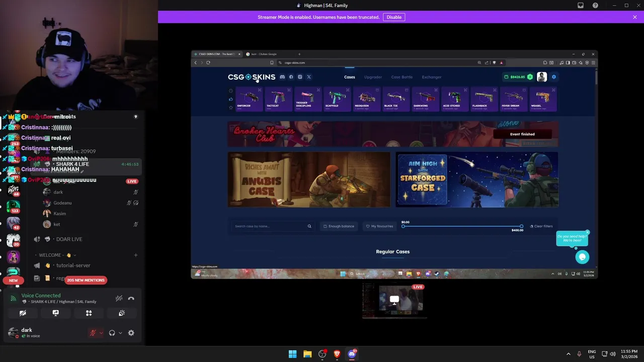Open the Starforged Case banner

coord(477,179)
